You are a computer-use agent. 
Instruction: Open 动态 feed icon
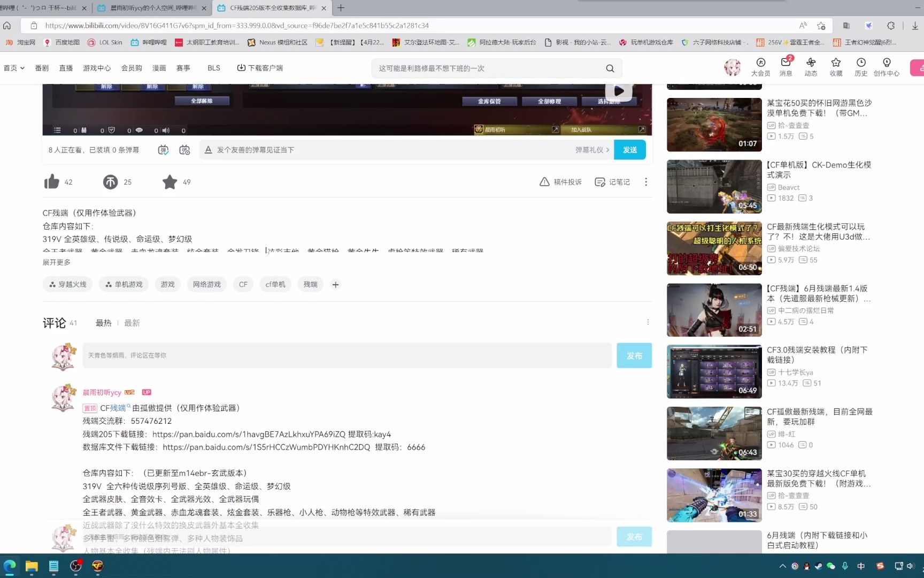point(811,67)
